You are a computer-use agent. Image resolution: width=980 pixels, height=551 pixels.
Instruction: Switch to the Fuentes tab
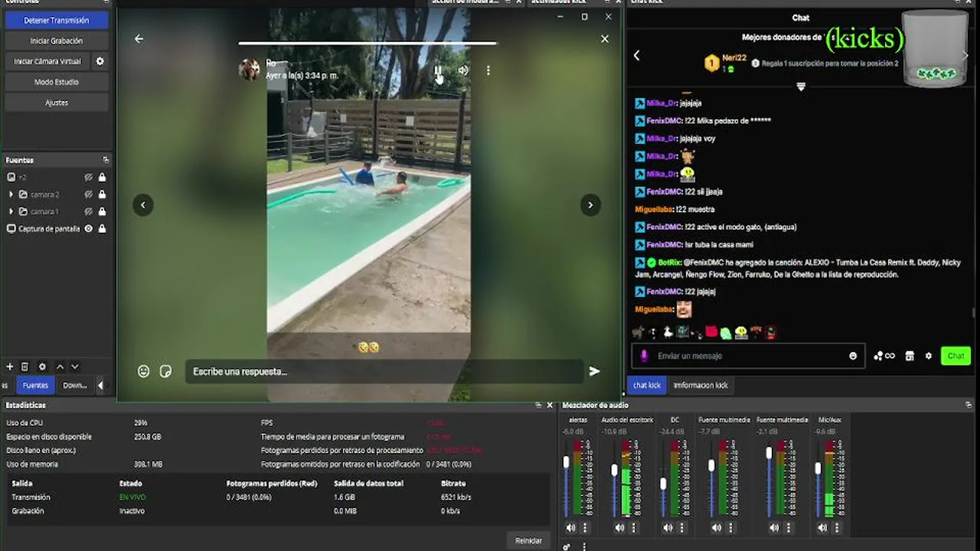click(x=35, y=385)
